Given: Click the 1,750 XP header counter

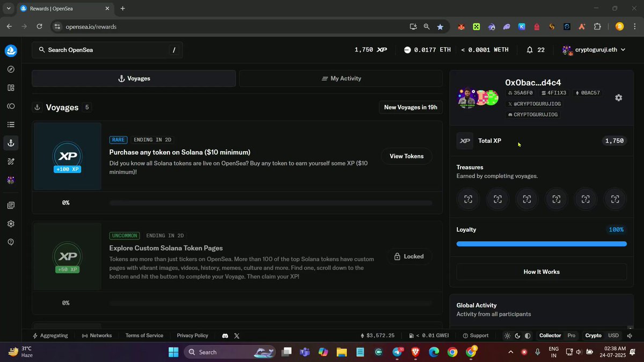Looking at the screenshot, I should click(x=371, y=50).
